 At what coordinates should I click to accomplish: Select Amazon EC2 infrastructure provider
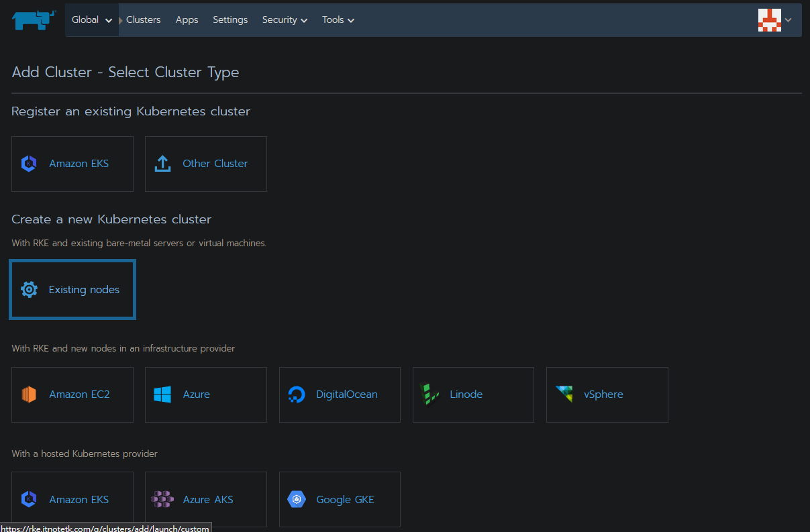(x=72, y=394)
